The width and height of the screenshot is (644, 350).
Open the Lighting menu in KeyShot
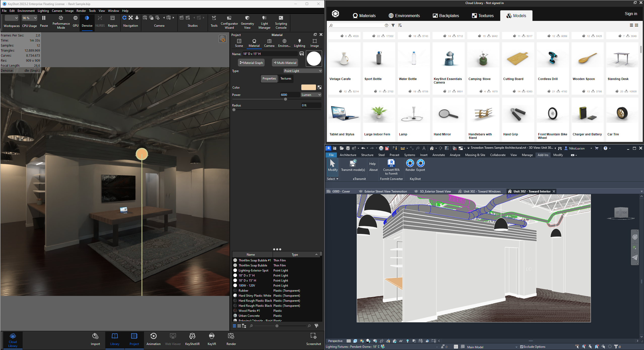click(x=43, y=11)
